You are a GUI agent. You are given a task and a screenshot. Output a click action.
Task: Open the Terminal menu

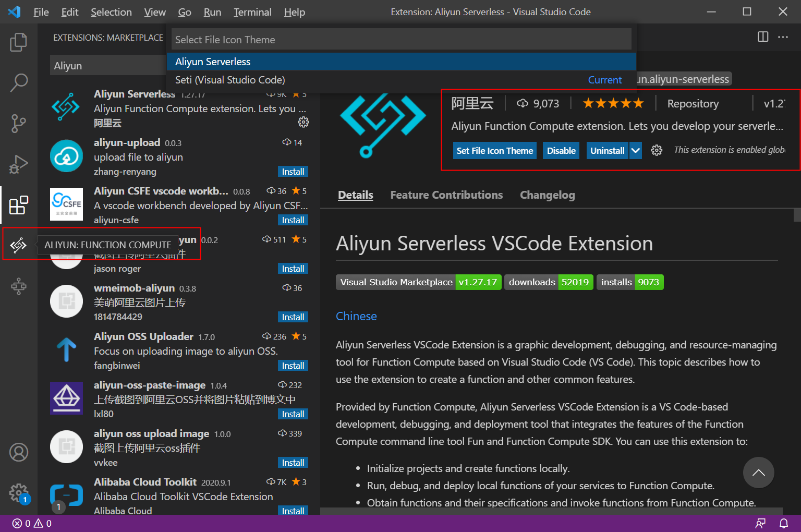click(x=252, y=11)
